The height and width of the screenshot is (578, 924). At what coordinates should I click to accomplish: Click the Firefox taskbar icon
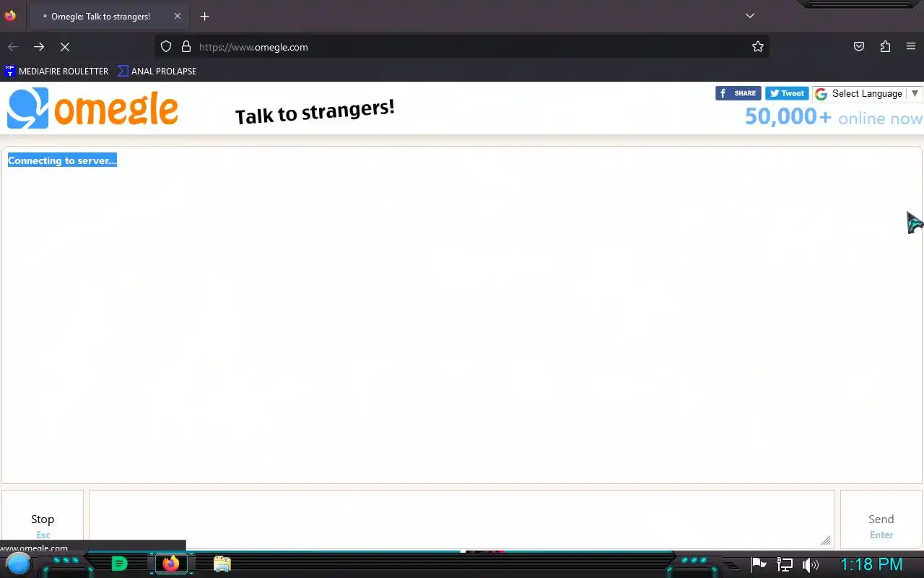[x=171, y=564]
